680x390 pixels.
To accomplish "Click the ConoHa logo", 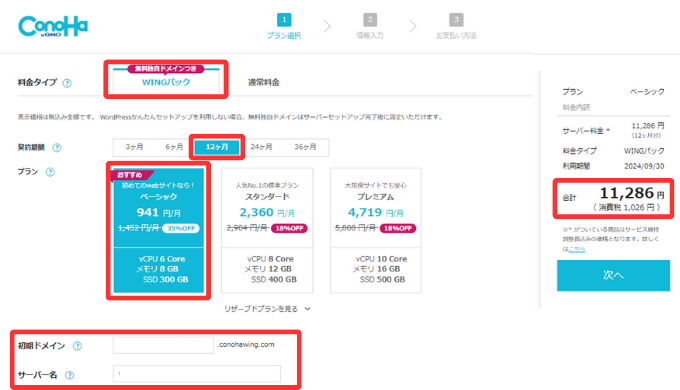I will [53, 26].
